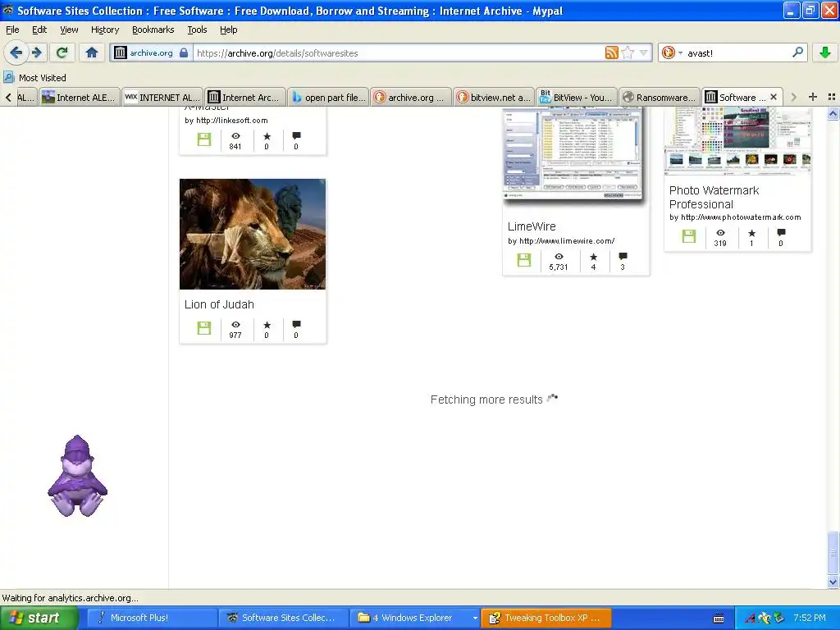Switch to the open part file... tab
Screen dimensions: 840x630
[x=328, y=98]
